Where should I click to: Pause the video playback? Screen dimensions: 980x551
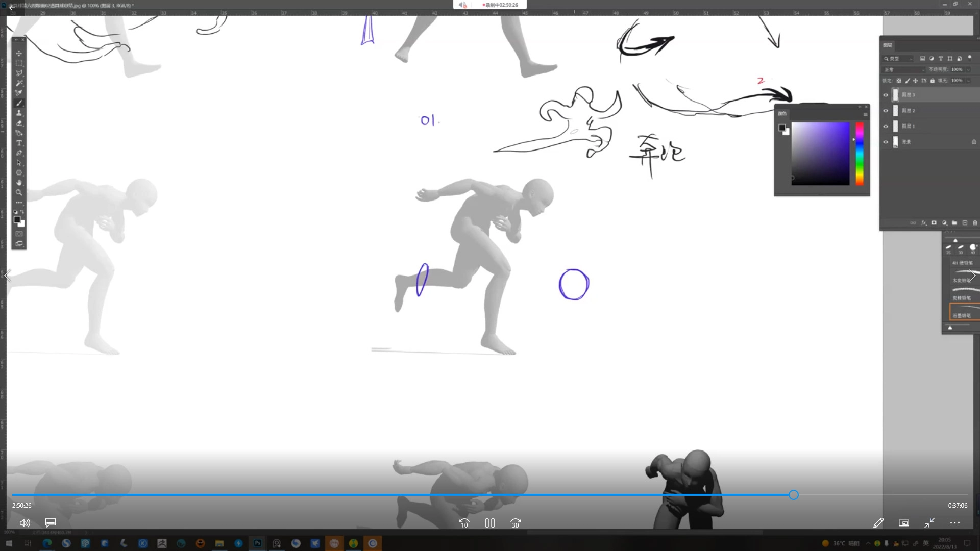(x=490, y=523)
